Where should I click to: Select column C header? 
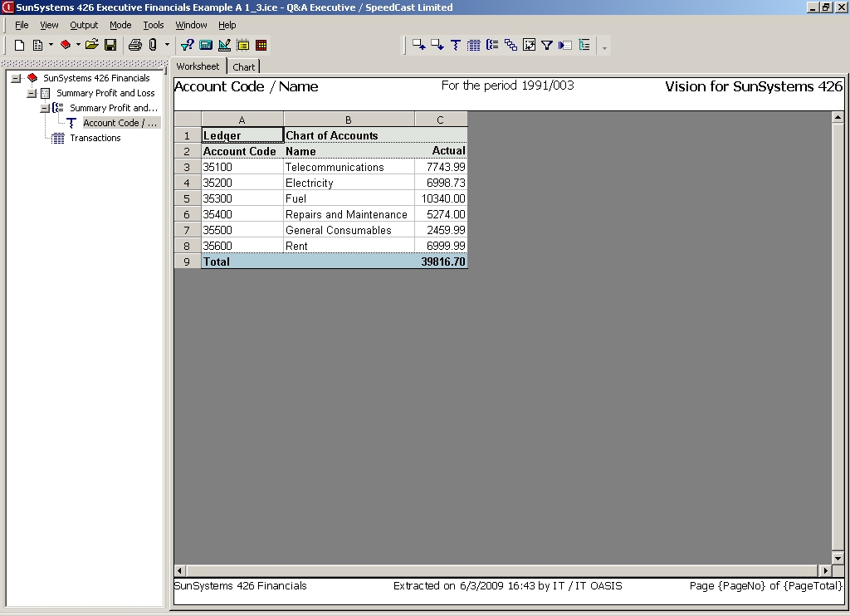point(440,120)
